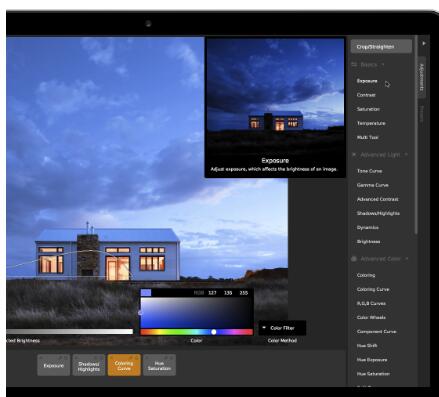Click the RGB mode label in color picker
The height and width of the screenshot is (397, 439).
click(199, 293)
